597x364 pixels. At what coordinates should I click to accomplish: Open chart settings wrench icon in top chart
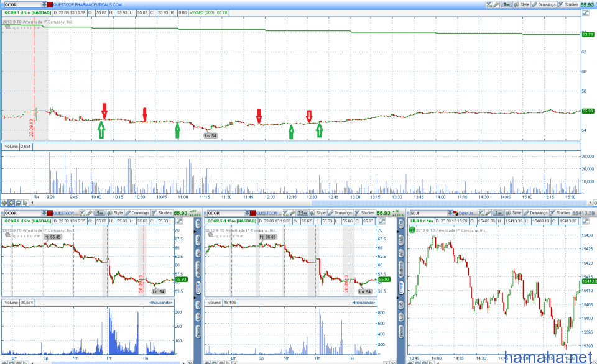(x=496, y=4)
